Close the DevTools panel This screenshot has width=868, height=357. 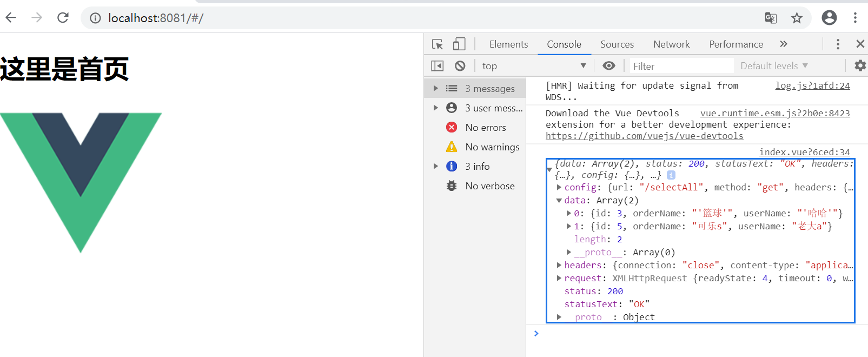coord(860,44)
